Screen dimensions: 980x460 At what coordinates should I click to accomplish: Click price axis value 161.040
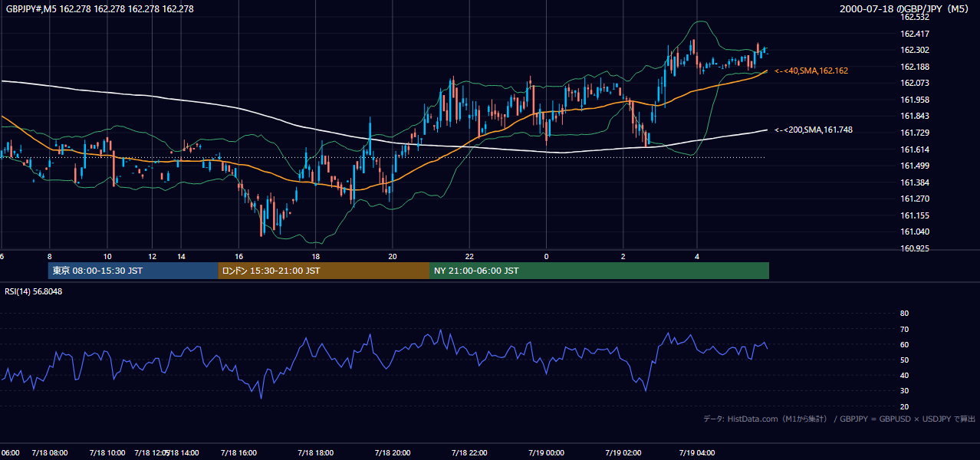(914, 232)
